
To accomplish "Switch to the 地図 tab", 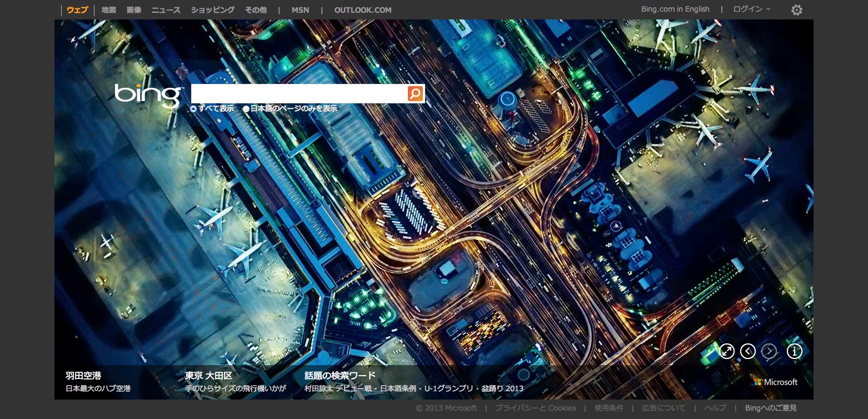I will click(x=108, y=10).
